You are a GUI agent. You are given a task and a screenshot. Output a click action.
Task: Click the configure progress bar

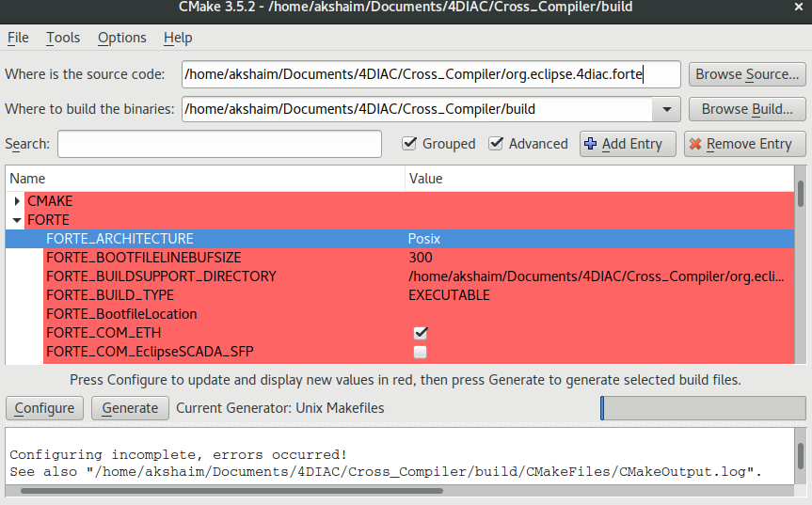(x=703, y=408)
